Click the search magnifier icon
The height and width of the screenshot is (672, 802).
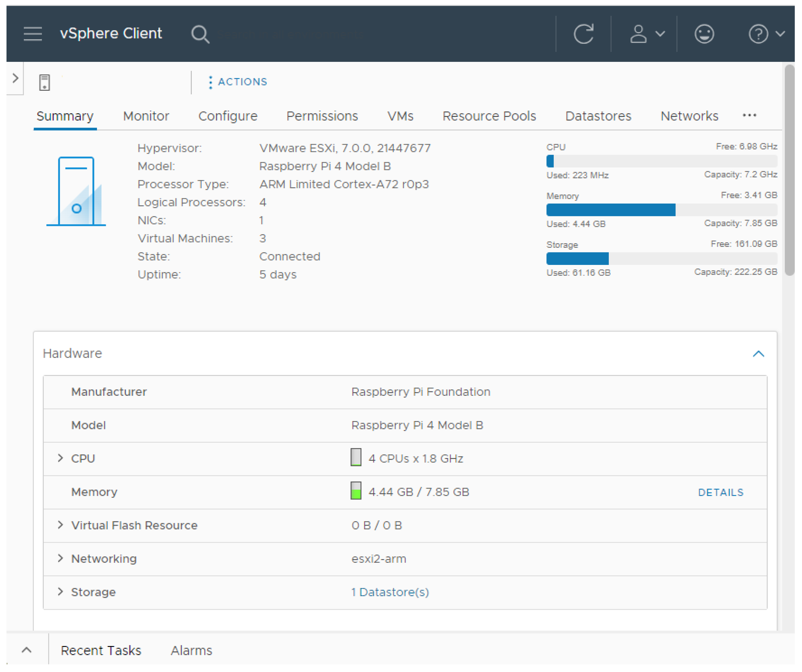click(200, 34)
